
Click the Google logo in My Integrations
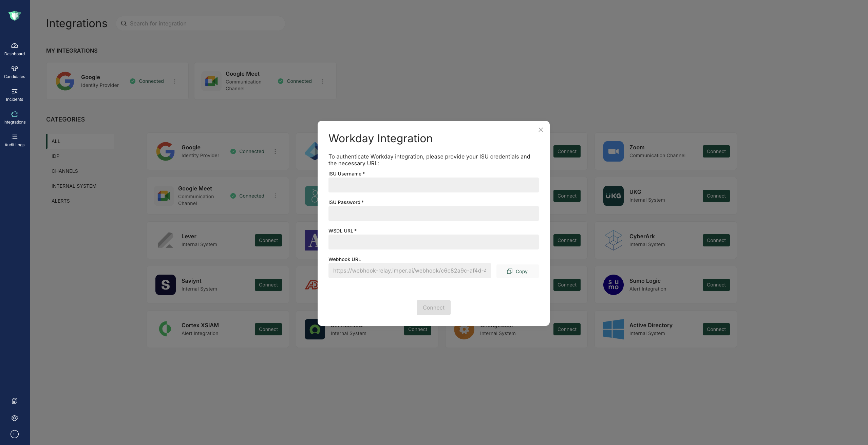click(65, 81)
